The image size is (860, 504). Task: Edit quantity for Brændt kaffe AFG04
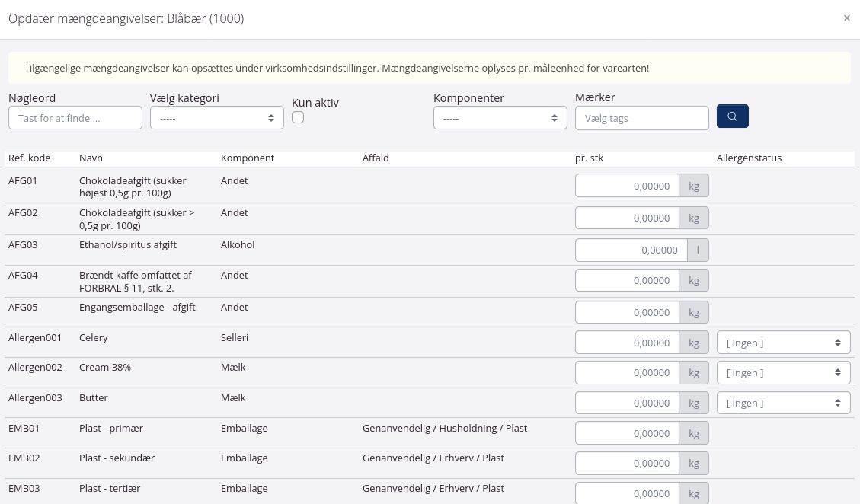[627, 280]
